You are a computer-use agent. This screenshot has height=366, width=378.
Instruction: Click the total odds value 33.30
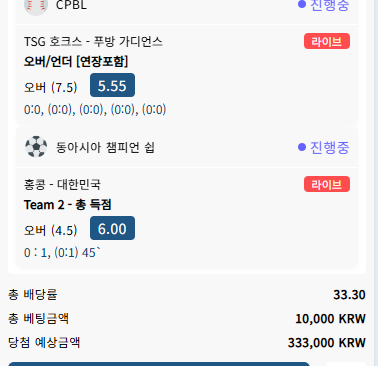(x=349, y=295)
